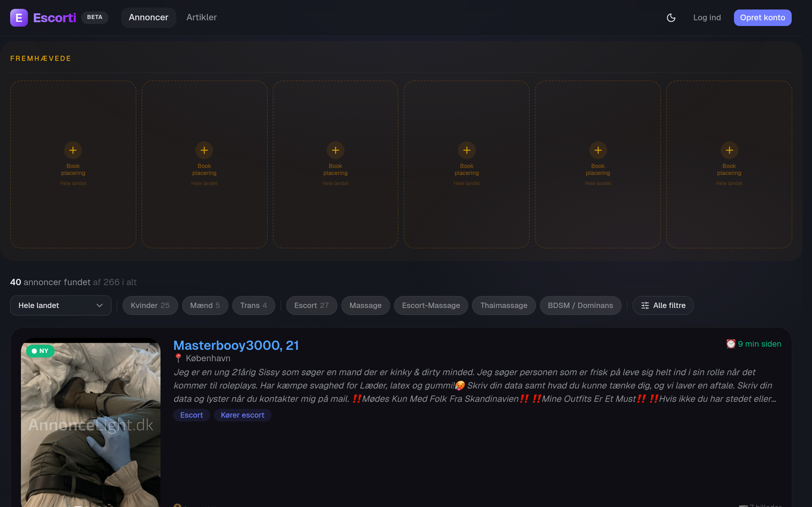Viewport: 812px width, 507px height.
Task: Toggle the Mænd filter chip
Action: coord(205,305)
